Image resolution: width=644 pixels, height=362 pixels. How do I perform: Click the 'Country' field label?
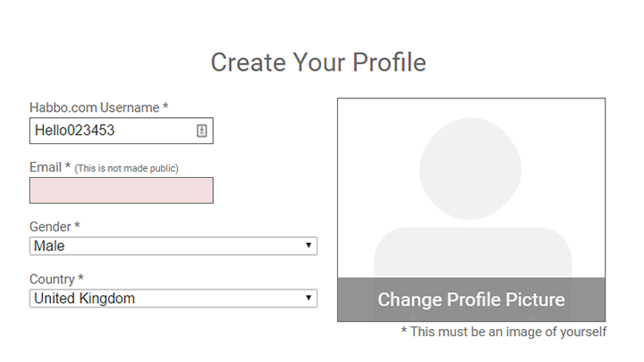[52, 279]
